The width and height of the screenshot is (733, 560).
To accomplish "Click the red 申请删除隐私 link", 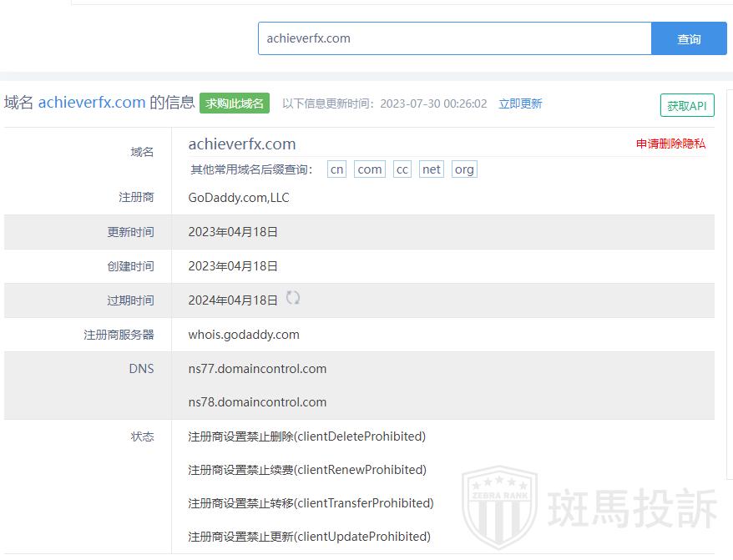I will 670,144.
